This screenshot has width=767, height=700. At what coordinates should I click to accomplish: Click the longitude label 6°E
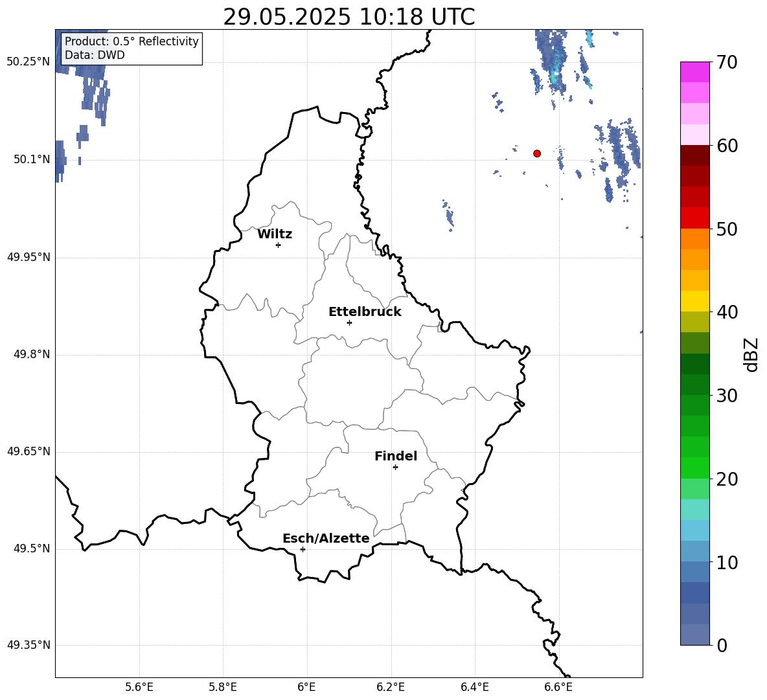tap(306, 687)
